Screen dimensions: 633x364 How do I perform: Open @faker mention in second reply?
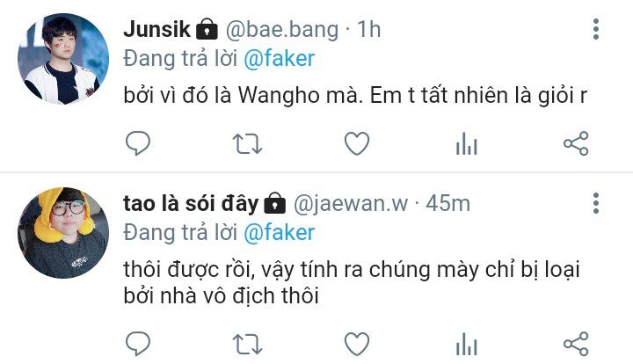279,233
